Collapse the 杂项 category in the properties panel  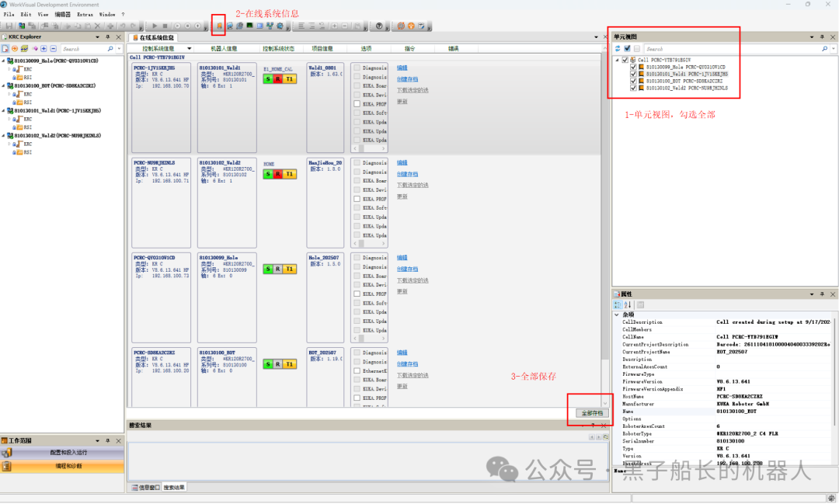(618, 315)
